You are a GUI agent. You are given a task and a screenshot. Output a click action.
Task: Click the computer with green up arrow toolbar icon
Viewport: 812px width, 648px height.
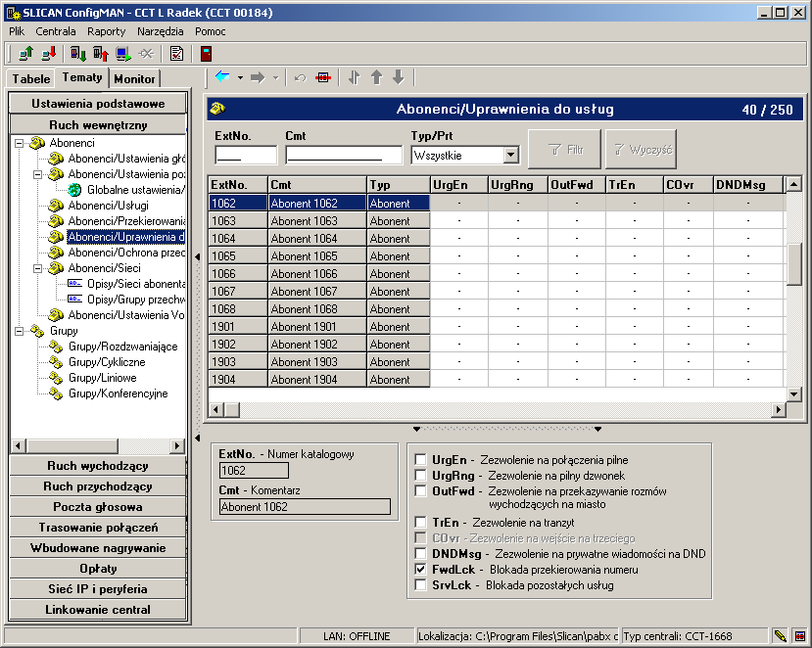tap(25, 53)
